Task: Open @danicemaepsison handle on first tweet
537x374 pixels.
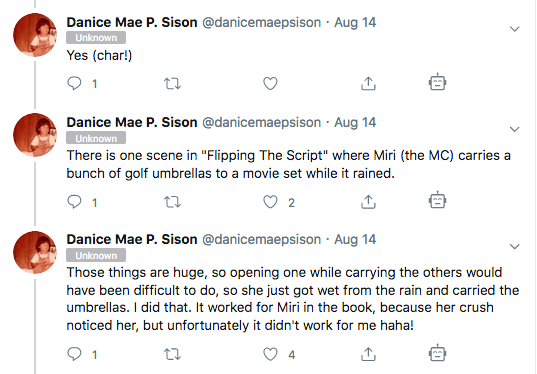Action: coord(262,23)
